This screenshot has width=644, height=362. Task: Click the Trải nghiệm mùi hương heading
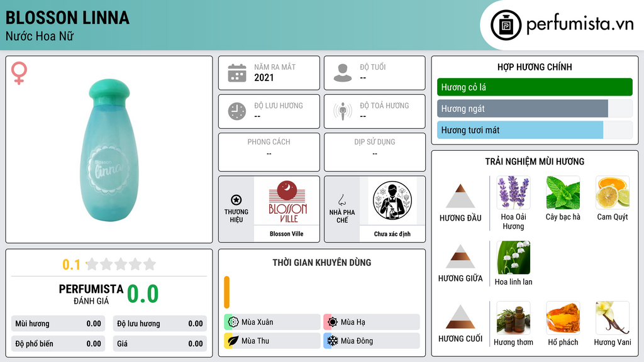535,162
